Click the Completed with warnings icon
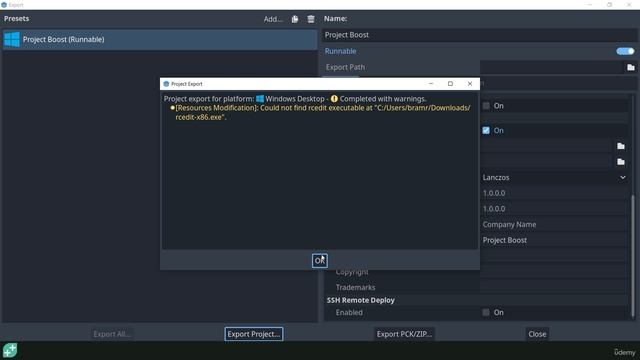This screenshot has width=640, height=360. pyautogui.click(x=334, y=99)
